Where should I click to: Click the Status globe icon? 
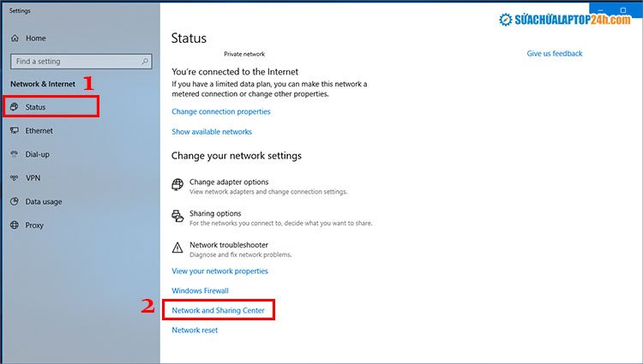tap(15, 107)
